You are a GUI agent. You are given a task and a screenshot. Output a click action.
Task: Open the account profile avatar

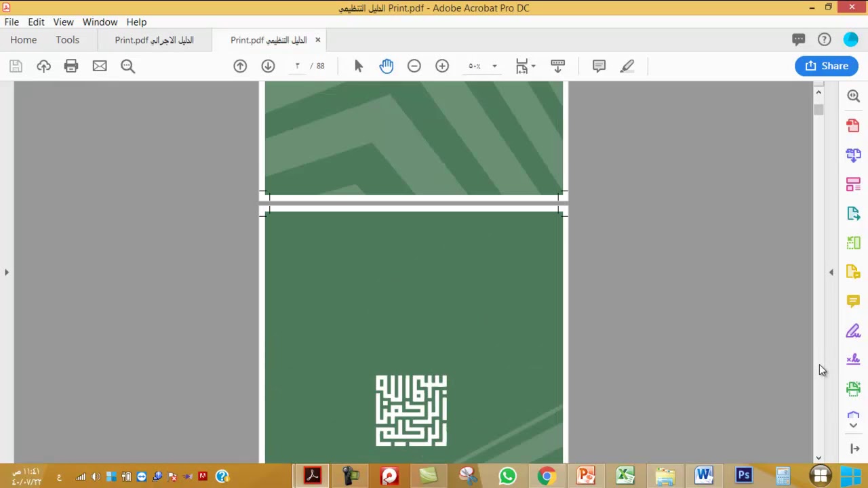point(850,40)
